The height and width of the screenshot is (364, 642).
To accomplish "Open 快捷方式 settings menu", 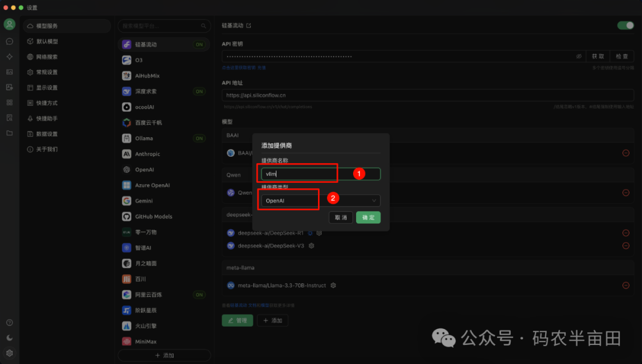I will coord(67,103).
